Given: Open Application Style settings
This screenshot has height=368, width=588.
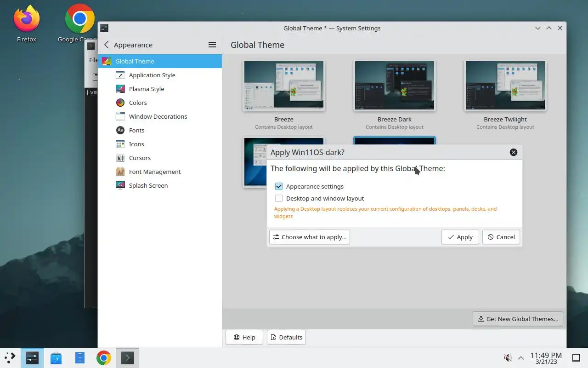Looking at the screenshot, I should 160,75.
